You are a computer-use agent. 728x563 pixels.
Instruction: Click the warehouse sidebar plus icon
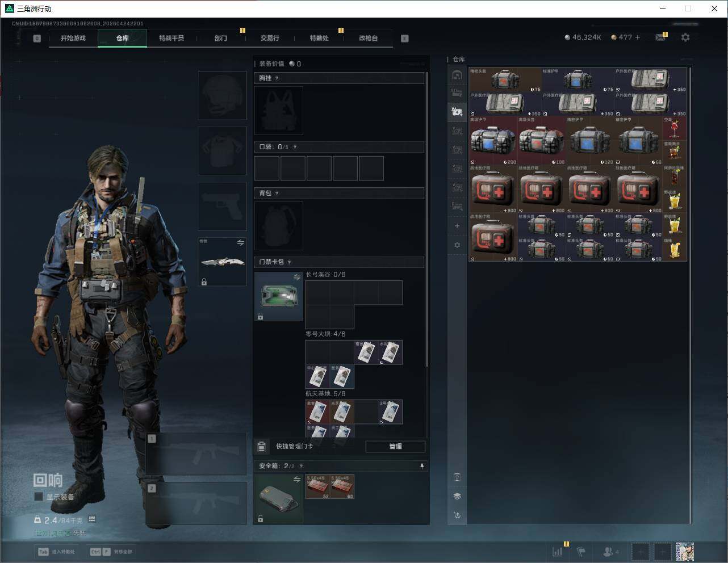click(x=457, y=226)
